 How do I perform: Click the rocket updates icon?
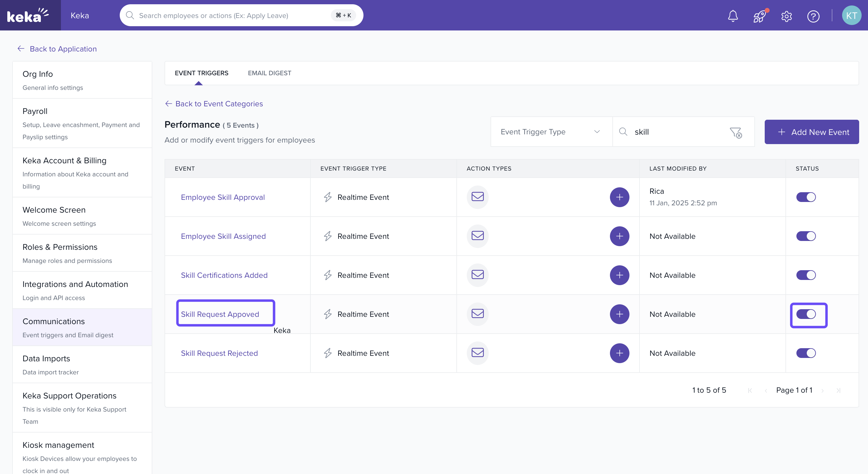tap(760, 16)
